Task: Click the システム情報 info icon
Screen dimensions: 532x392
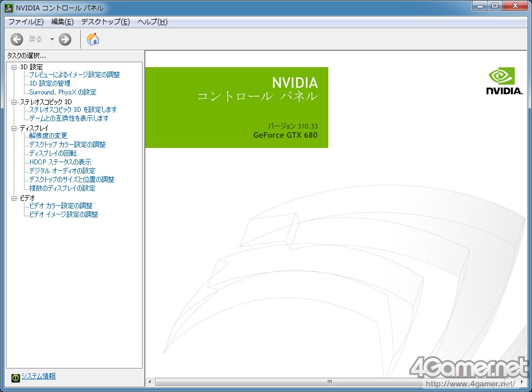Action: (15, 377)
